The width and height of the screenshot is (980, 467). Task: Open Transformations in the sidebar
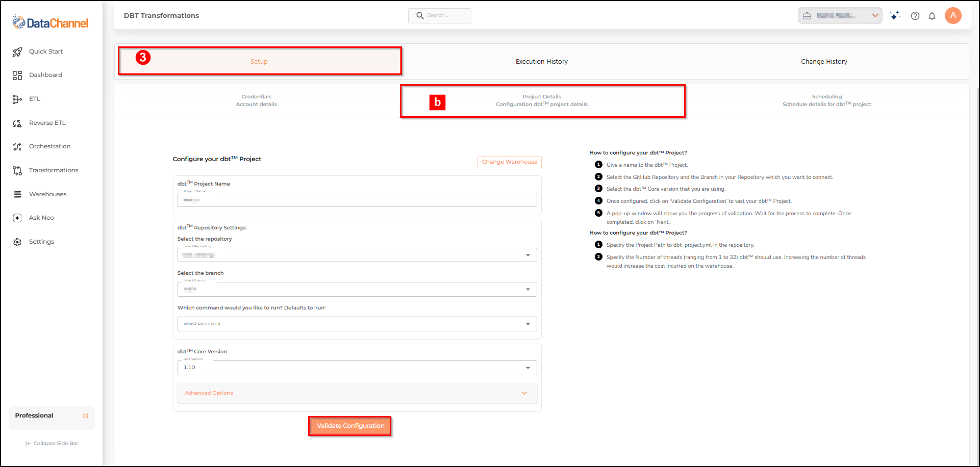[54, 170]
